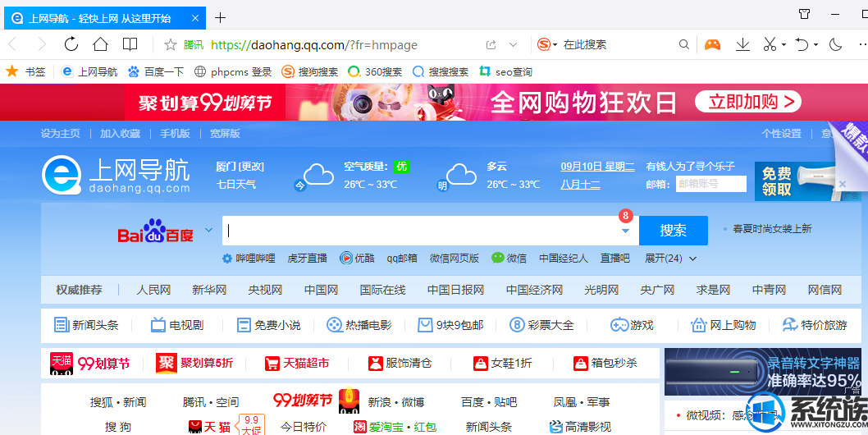This screenshot has height=435, width=868.
Task: Open 百度一下 bookmark
Action: (x=156, y=71)
